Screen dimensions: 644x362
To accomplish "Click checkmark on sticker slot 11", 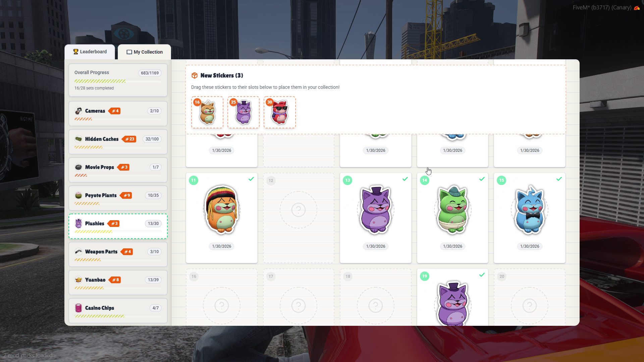I will [x=251, y=179].
